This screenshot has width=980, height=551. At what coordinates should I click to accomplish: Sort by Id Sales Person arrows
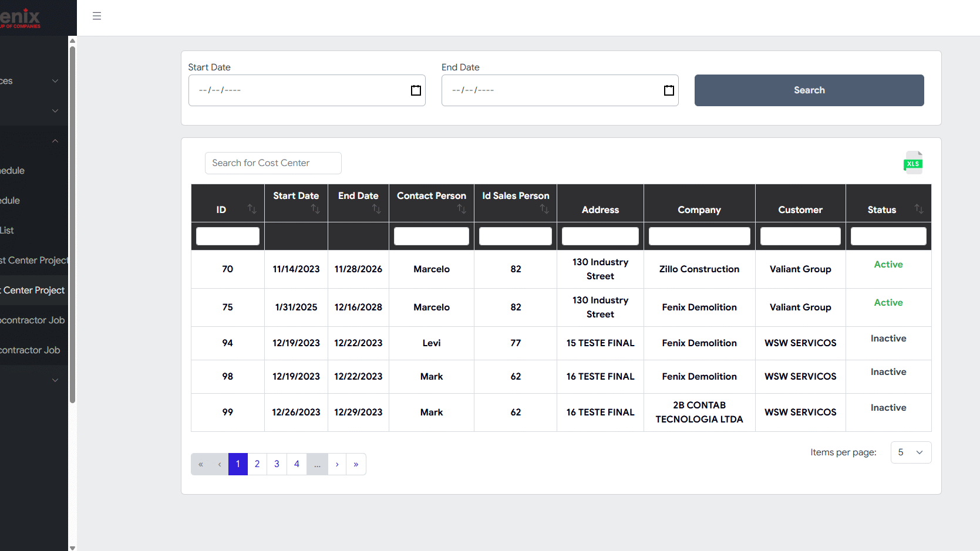tap(544, 209)
